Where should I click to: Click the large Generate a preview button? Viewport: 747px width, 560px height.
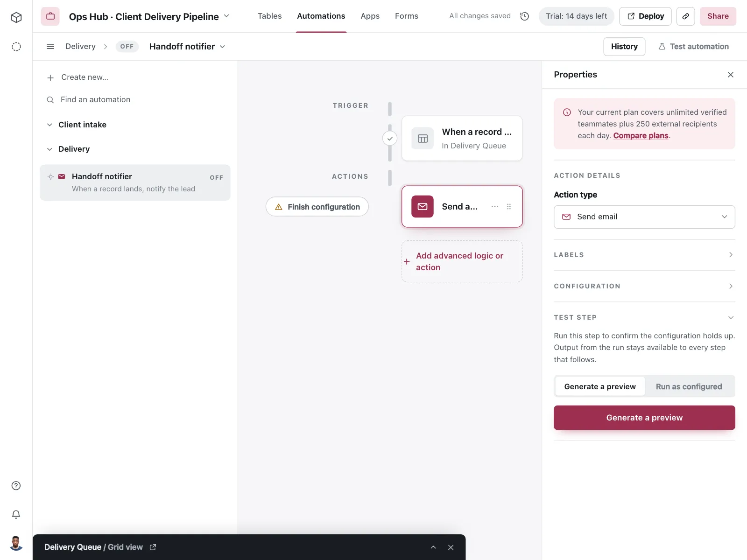644,418
